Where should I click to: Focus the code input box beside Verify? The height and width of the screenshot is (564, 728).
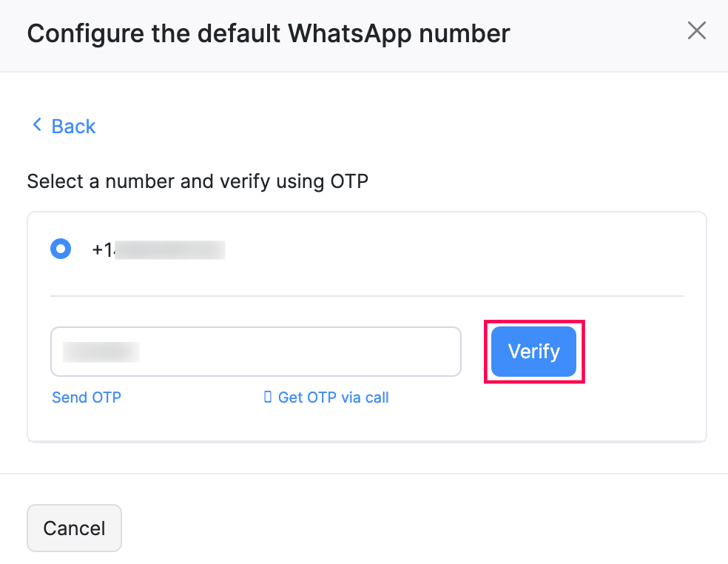tap(255, 352)
